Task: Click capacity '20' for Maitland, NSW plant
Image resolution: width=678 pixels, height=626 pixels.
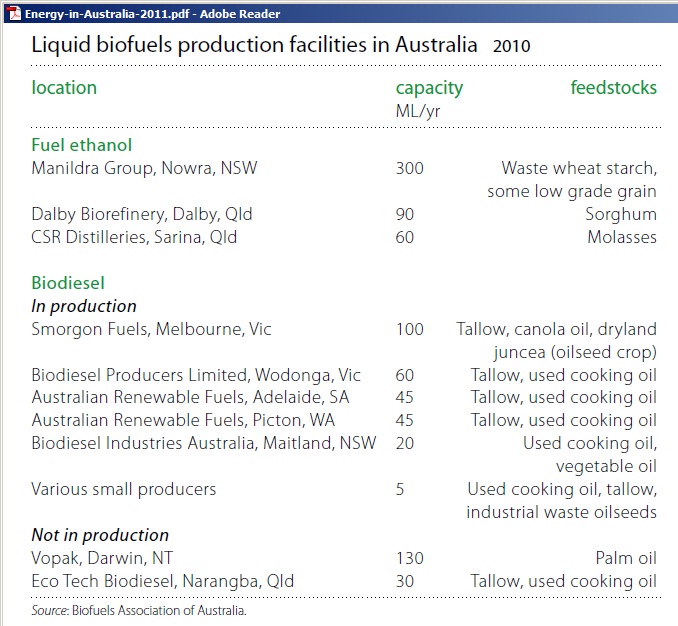Action: (x=405, y=444)
